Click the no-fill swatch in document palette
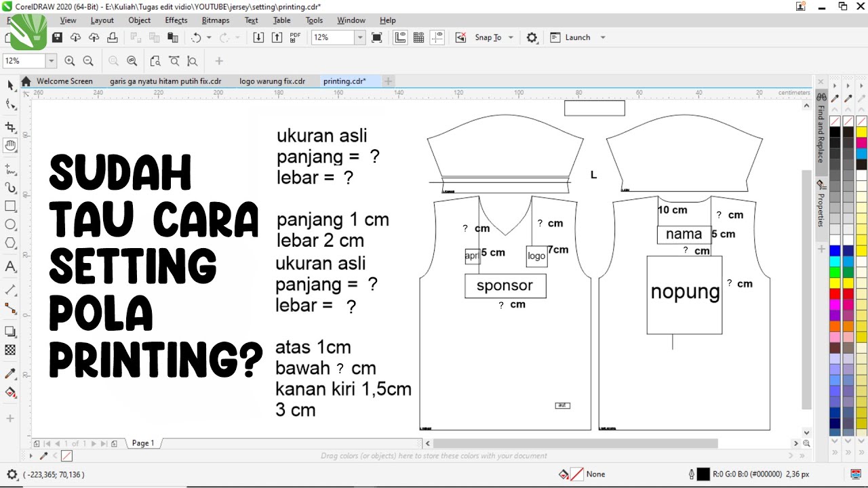Viewport: 868px width, 488px height. pyautogui.click(x=66, y=456)
